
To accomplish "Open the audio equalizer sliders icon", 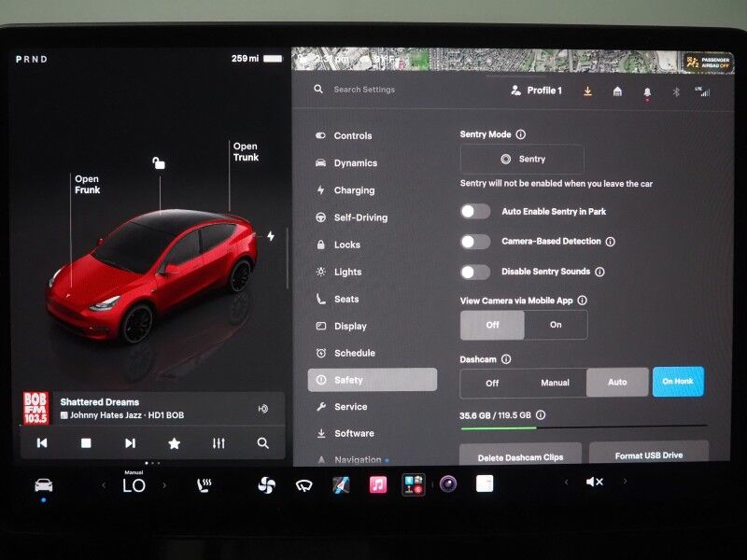I will tap(218, 443).
